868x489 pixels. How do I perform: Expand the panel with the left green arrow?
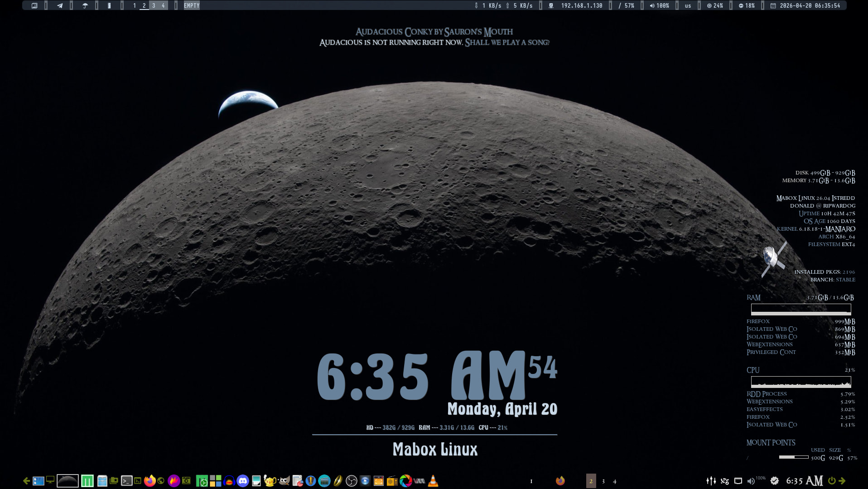click(x=26, y=481)
